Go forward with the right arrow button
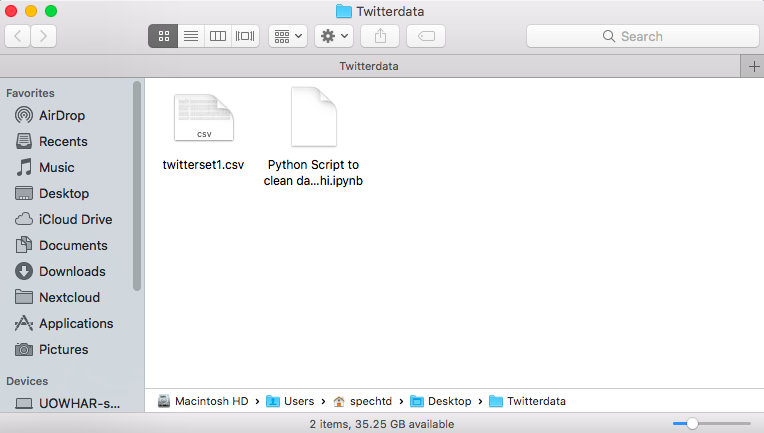The image size is (764, 433). (43, 36)
